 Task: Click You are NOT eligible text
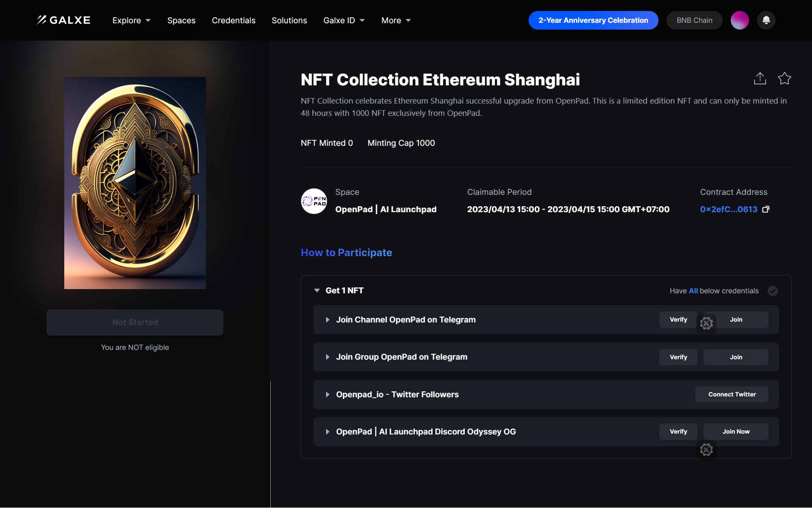click(135, 347)
